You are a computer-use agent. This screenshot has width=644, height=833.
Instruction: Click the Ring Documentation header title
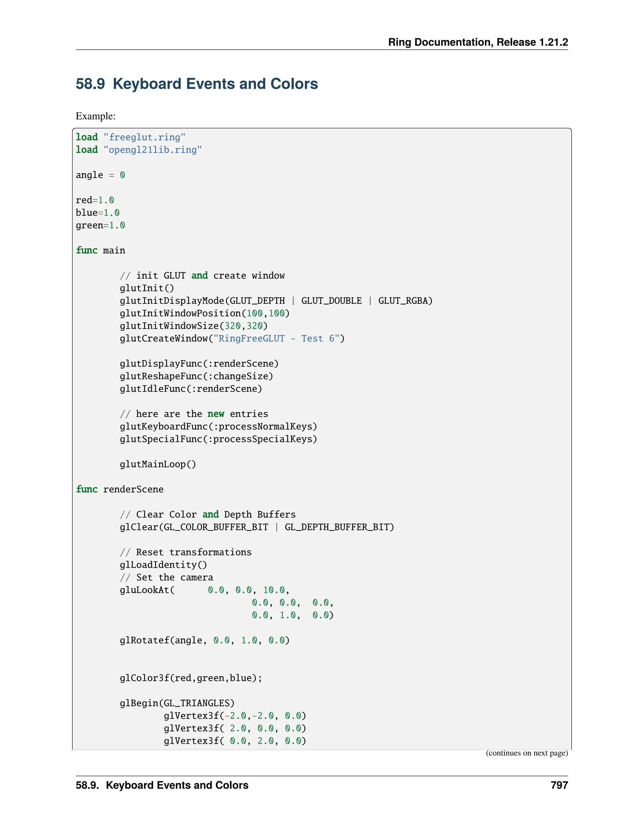478,42
